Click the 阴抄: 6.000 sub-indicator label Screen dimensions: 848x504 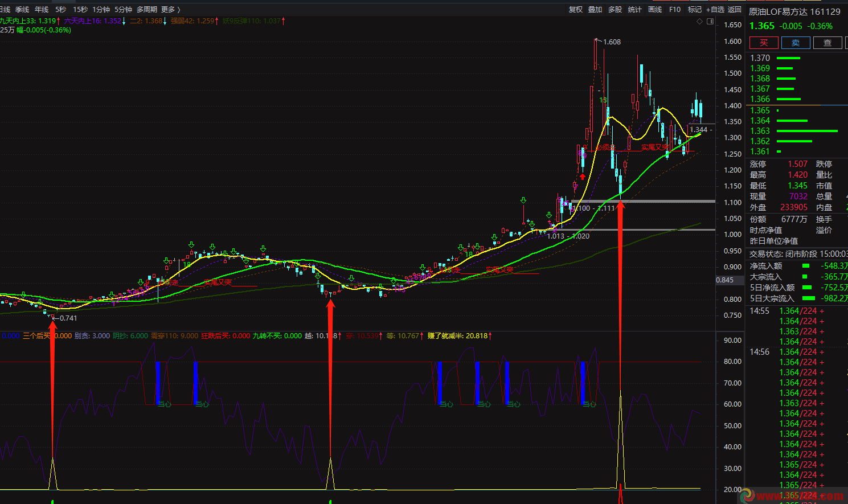pos(130,336)
